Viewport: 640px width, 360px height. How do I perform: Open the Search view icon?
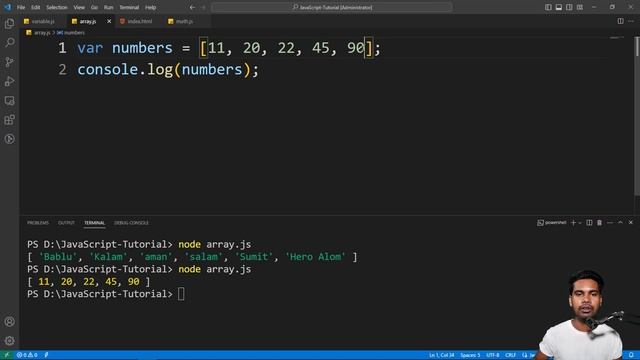coord(9,42)
